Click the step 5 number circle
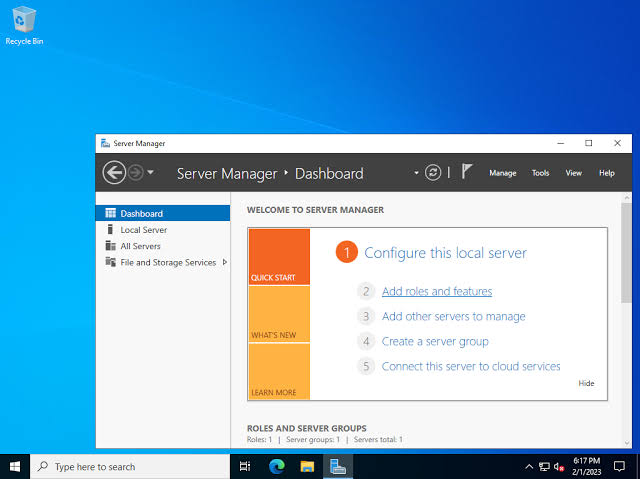 click(x=366, y=366)
